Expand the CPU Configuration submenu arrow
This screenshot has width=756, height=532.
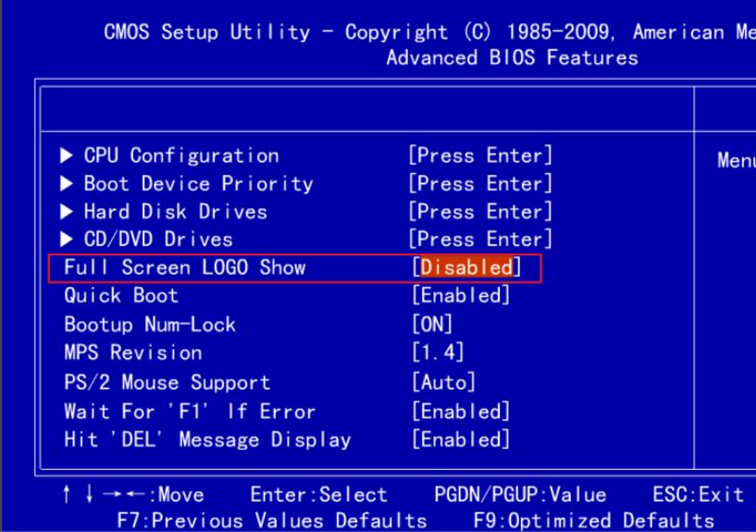coord(68,155)
